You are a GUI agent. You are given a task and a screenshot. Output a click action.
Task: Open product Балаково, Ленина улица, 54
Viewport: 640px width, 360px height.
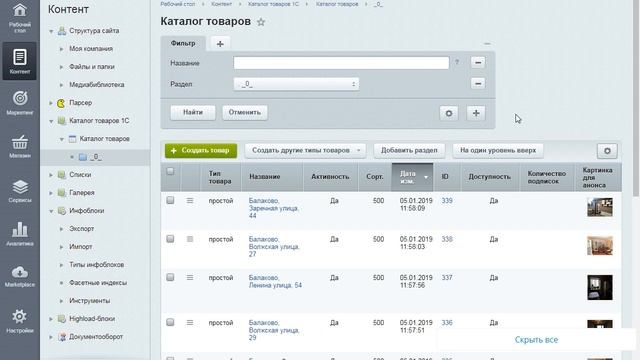[275, 281]
